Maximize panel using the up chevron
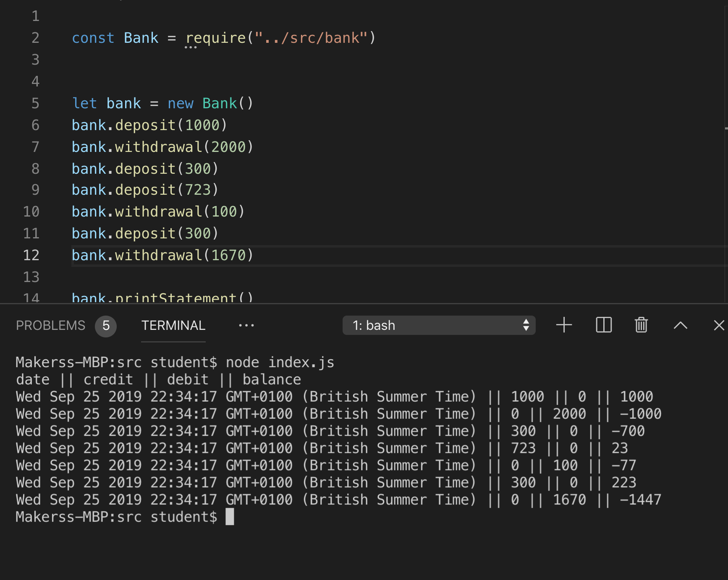The width and height of the screenshot is (728, 580). [680, 325]
